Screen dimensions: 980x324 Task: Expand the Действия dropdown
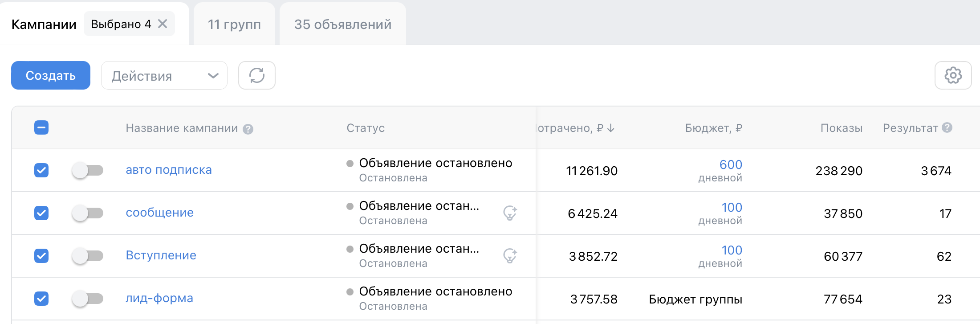click(164, 75)
